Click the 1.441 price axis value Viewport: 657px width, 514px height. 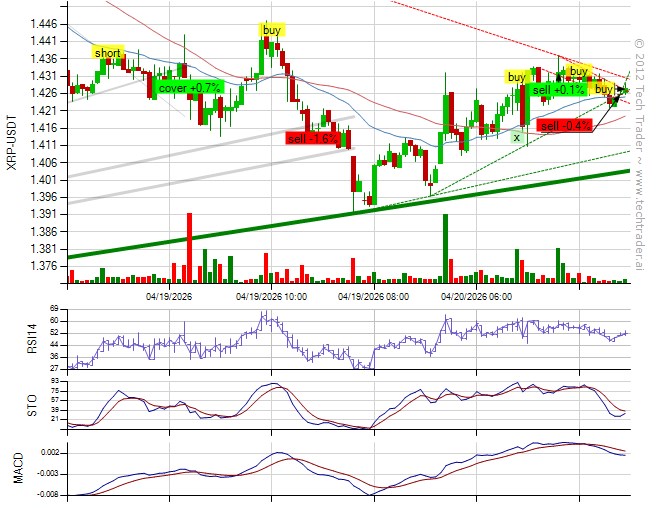pyautogui.click(x=43, y=41)
